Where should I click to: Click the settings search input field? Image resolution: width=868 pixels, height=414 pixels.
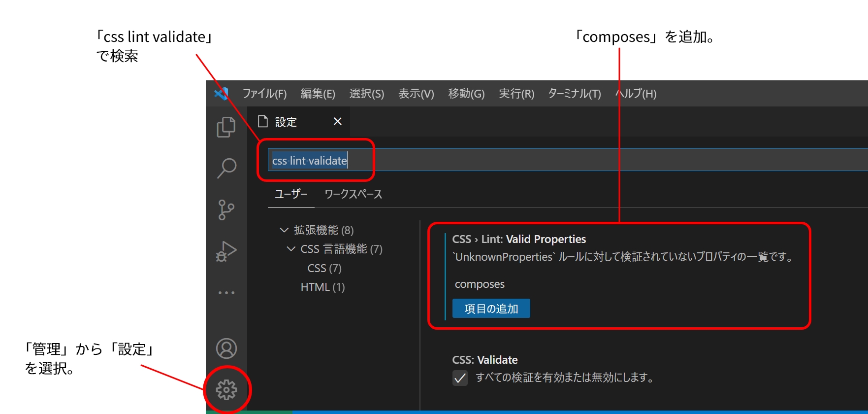coord(568,160)
